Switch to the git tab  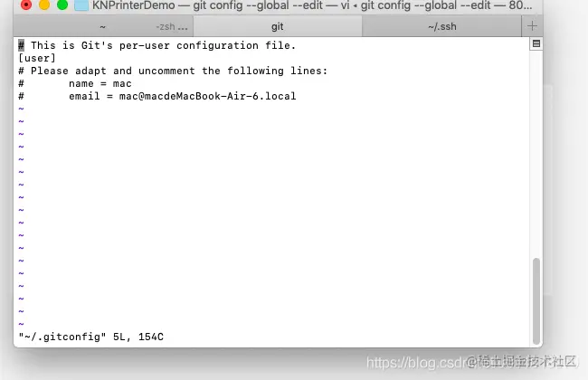[278, 26]
